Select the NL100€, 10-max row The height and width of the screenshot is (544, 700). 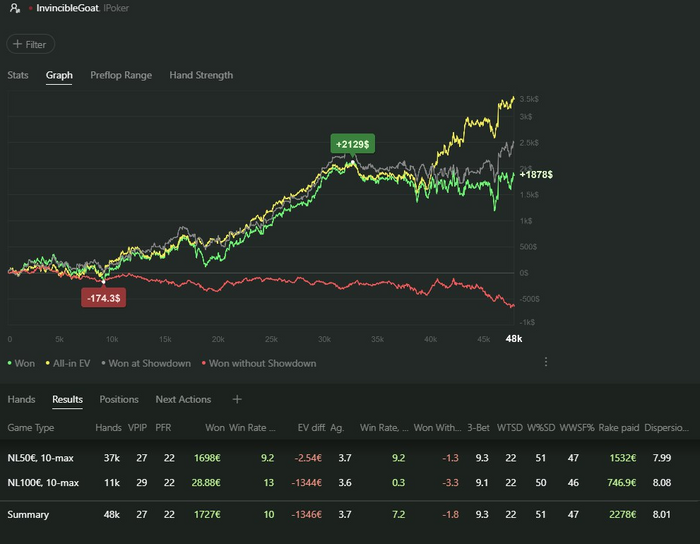pyautogui.click(x=43, y=483)
